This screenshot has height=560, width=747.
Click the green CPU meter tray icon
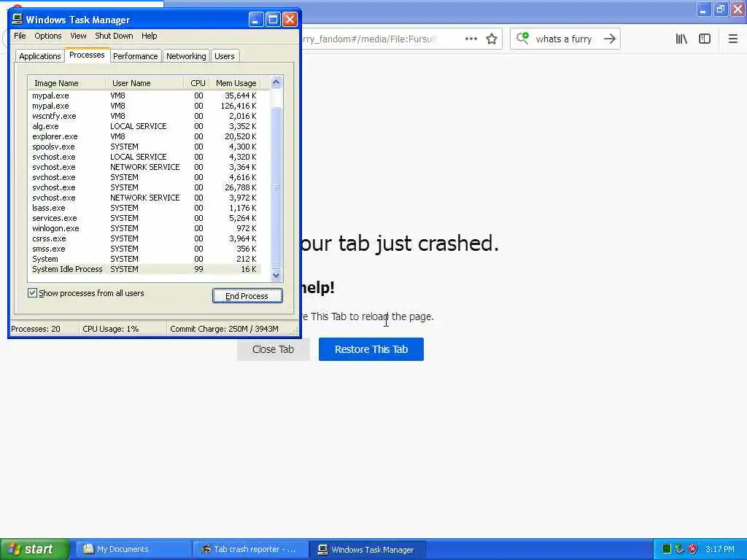(x=667, y=549)
